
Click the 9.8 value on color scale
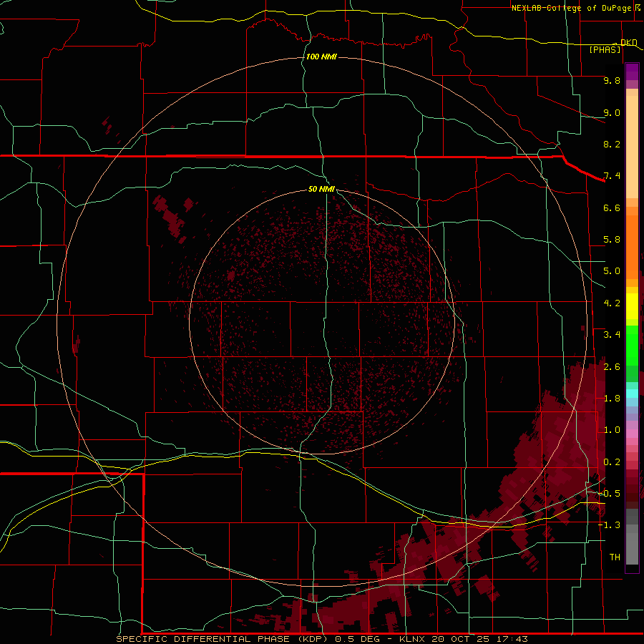[612, 80]
